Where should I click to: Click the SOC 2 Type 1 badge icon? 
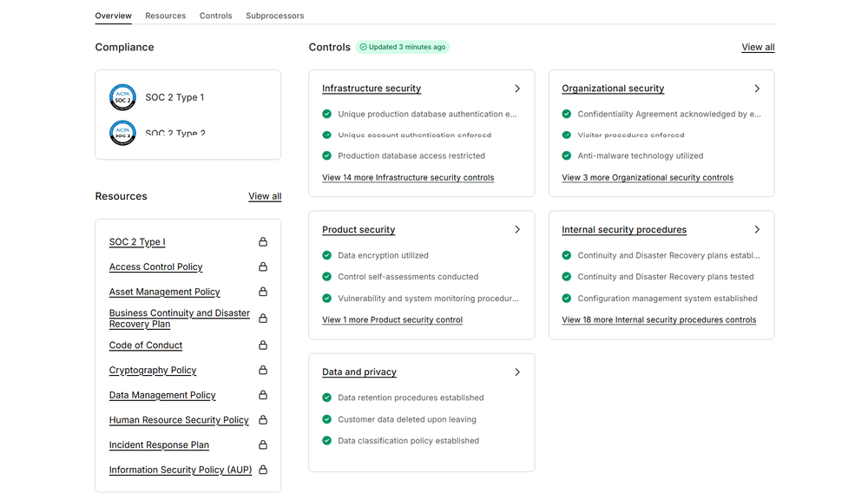point(122,97)
